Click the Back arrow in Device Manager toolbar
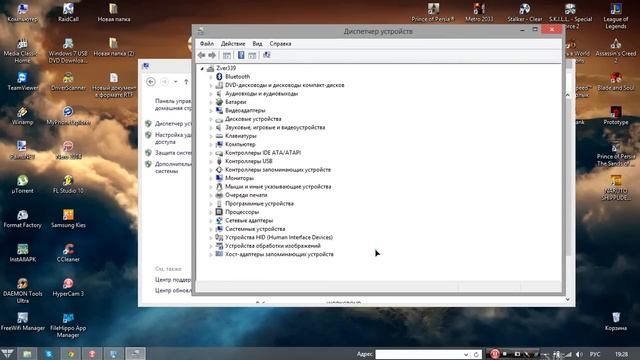Screen dimensions: 640x360 pos(201,55)
